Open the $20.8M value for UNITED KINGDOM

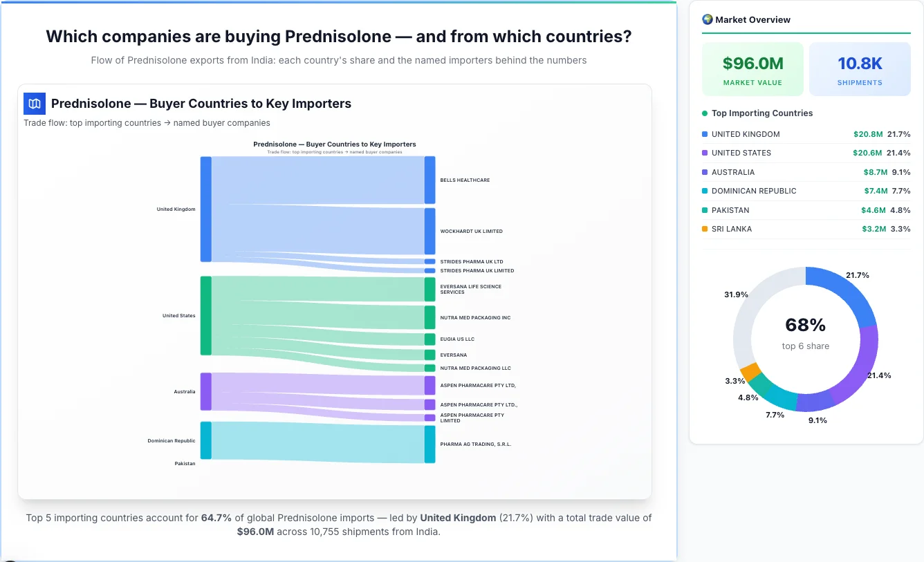[x=867, y=134]
